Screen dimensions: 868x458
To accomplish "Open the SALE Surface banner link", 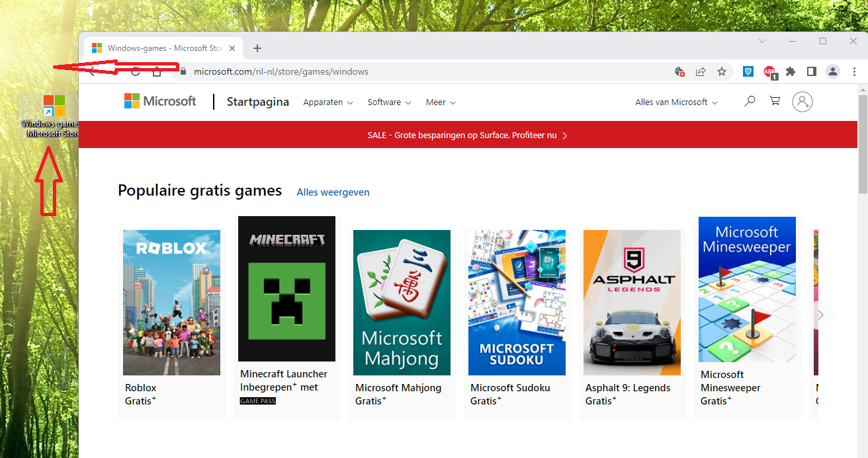I will click(468, 135).
